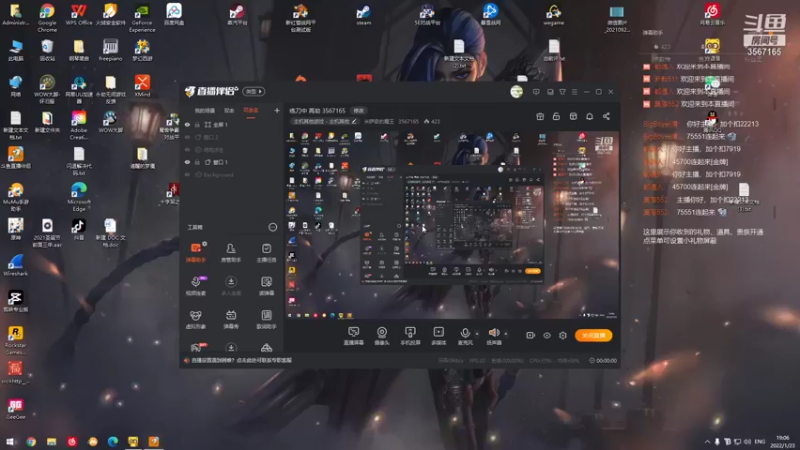The image size is (800, 450).
Task: Toggle visibility of Background layer
Action: tap(187, 174)
